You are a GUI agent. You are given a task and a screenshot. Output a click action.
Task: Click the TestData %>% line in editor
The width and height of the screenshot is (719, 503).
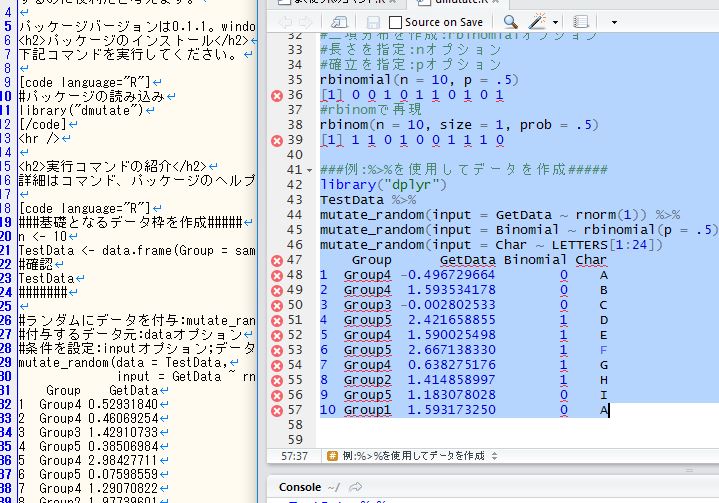[368, 200]
